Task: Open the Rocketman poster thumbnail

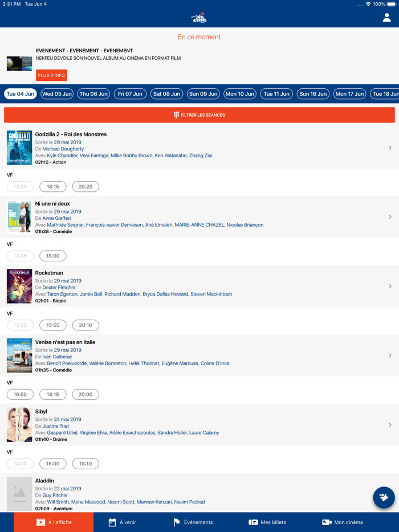Action: point(19,286)
